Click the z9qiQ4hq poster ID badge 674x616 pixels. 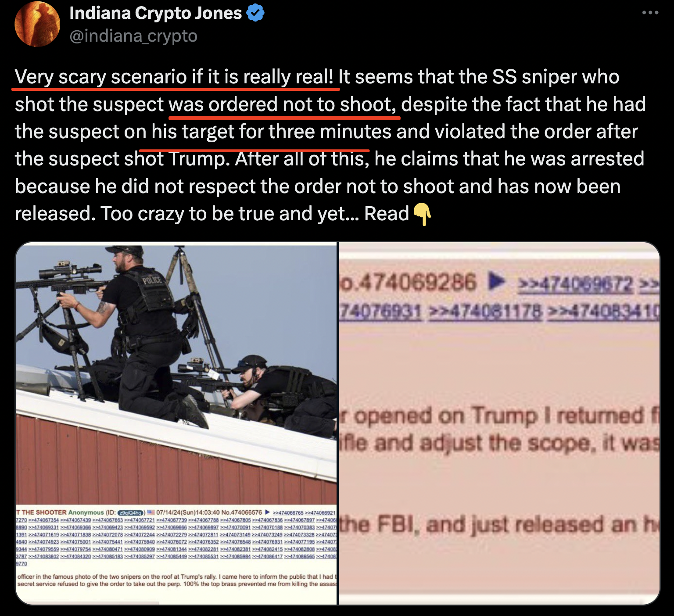(131, 512)
